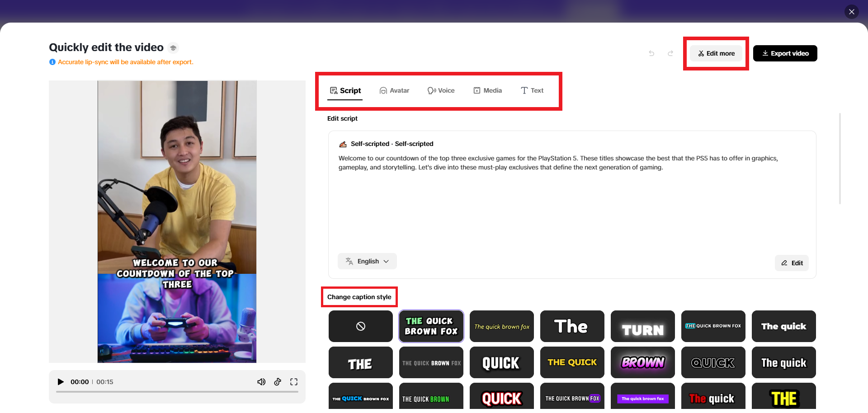Click the script text starting with 'Welcome to our countdown'
The width and height of the screenshot is (868, 413).
click(x=558, y=163)
